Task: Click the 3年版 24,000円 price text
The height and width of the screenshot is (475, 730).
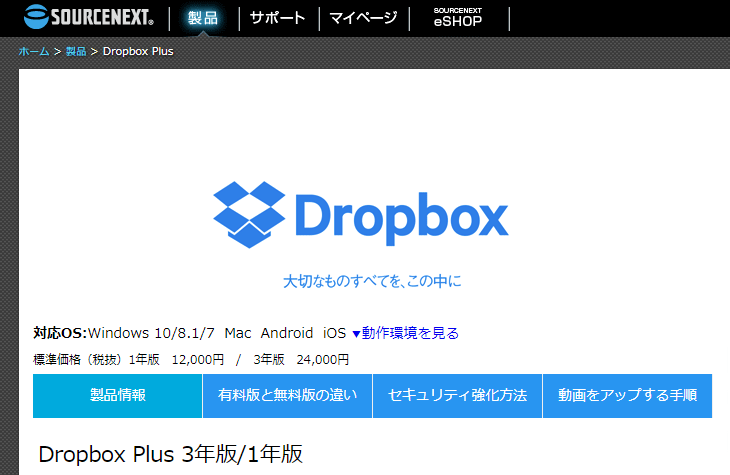Action: pyautogui.click(x=301, y=360)
